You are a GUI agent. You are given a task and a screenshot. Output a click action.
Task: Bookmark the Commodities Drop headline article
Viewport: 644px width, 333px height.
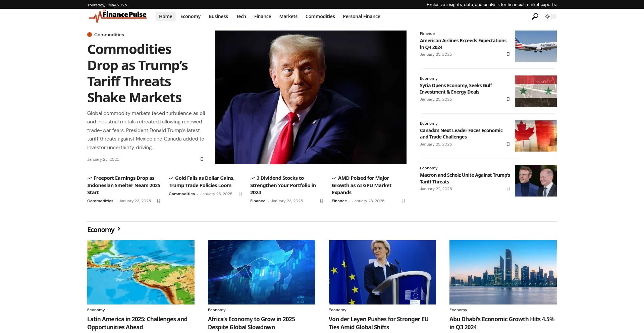coord(202,159)
